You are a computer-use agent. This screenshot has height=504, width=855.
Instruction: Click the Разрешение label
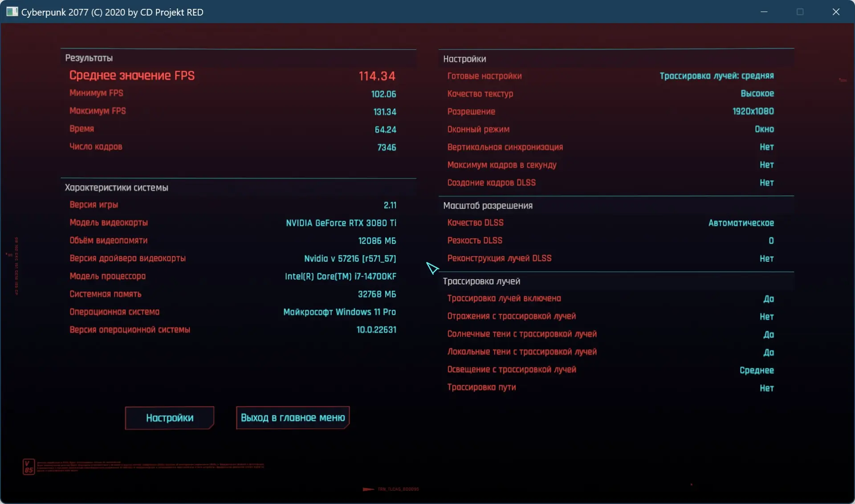471,111
